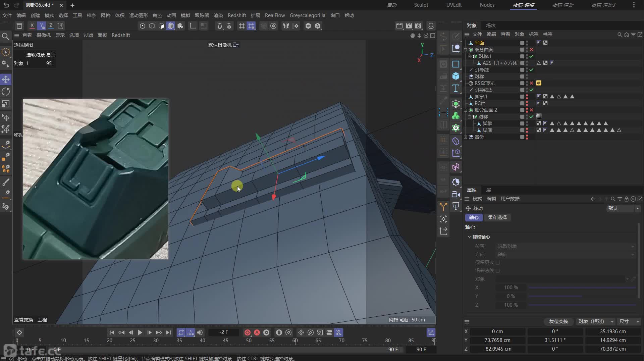Select the Scale tool in left toolbar

(x=6, y=104)
